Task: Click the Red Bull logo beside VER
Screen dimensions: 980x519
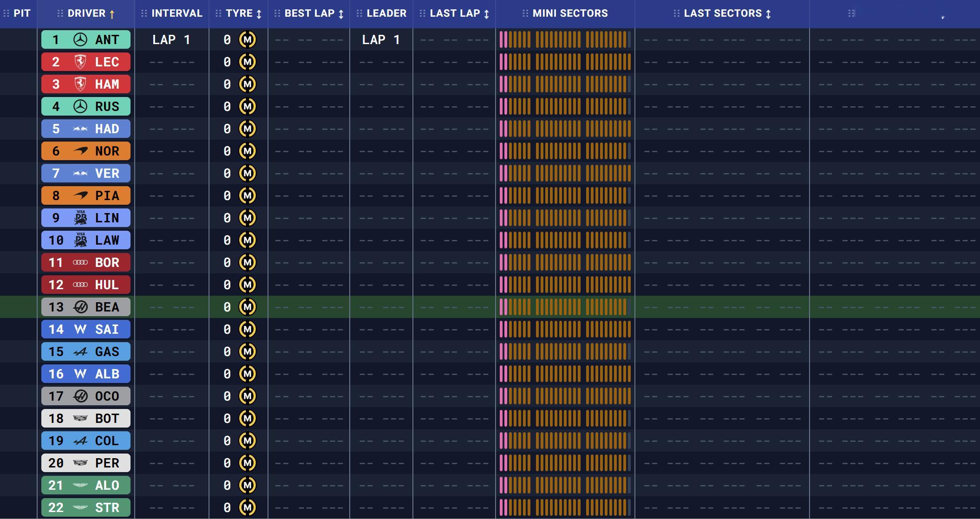Action: click(x=80, y=173)
